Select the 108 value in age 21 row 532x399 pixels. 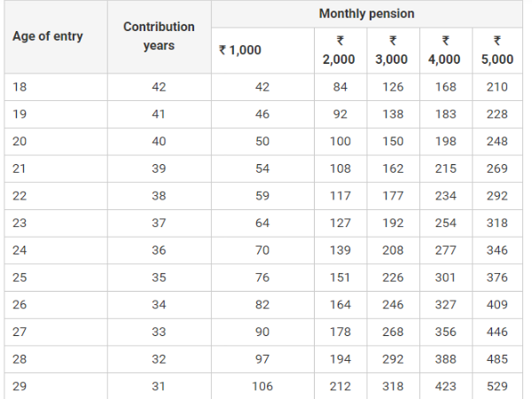point(339,168)
